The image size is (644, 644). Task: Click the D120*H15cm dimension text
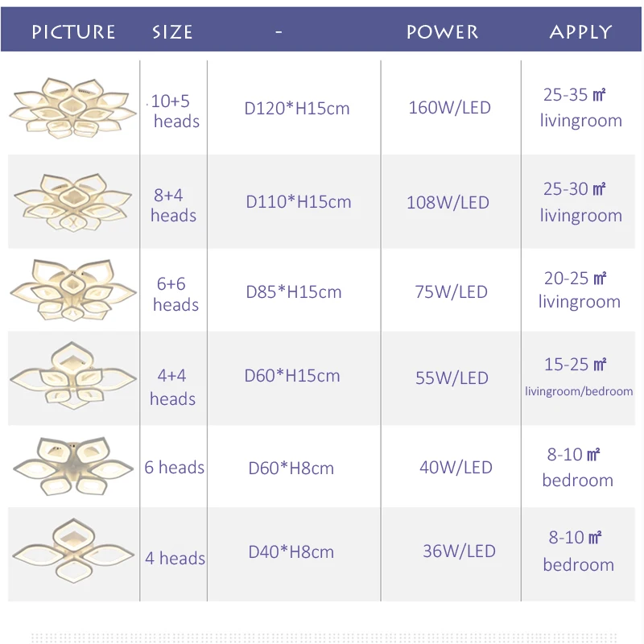point(297,109)
